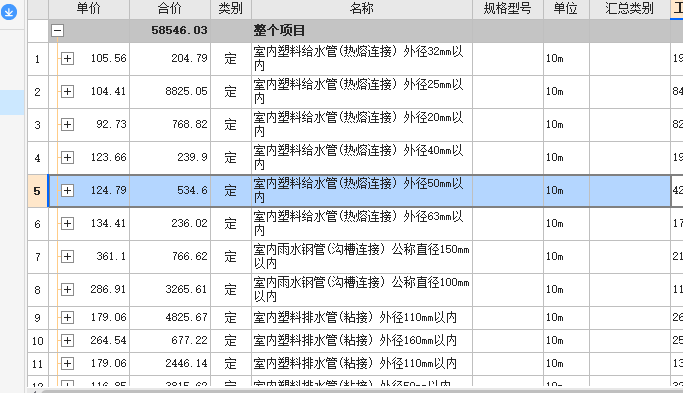This screenshot has height=393, width=683.
Task: Click name cell 外径25mm以内 water pipe
Action: [x=362, y=91]
